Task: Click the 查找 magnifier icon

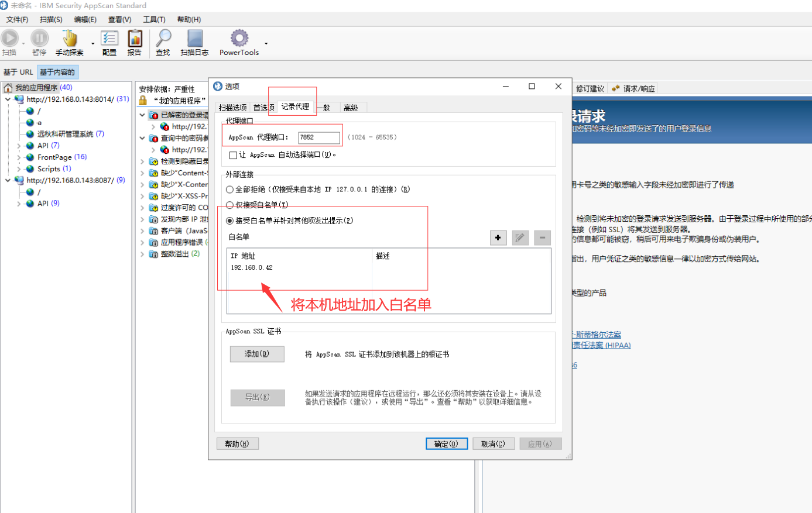Action: point(163,38)
